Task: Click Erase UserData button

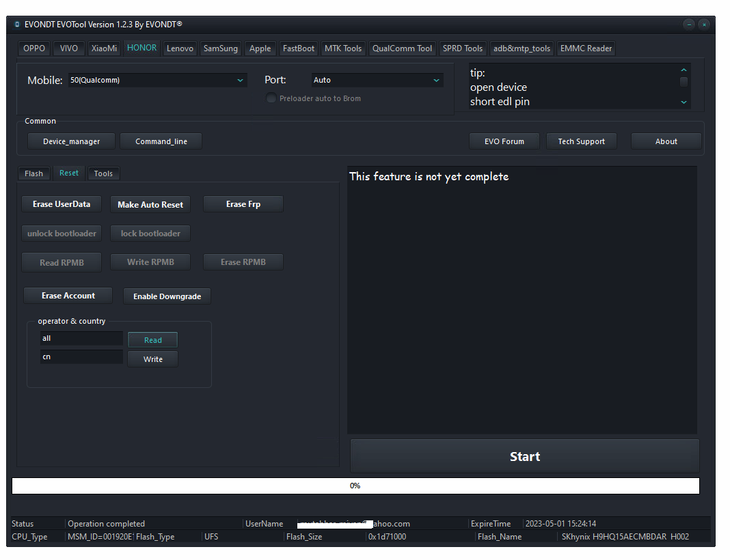Action: (x=62, y=204)
